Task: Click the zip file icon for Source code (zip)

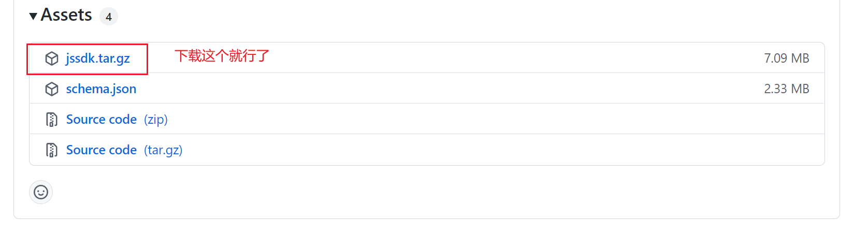Action: (52, 120)
